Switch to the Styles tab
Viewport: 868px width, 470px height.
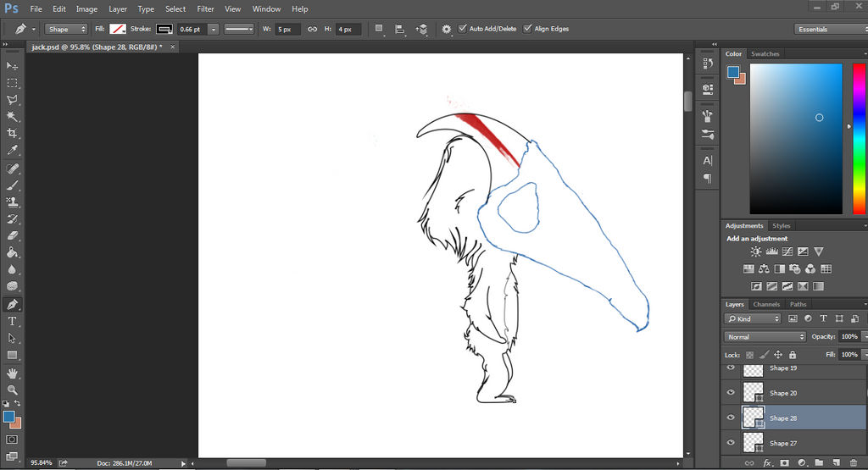coord(781,225)
